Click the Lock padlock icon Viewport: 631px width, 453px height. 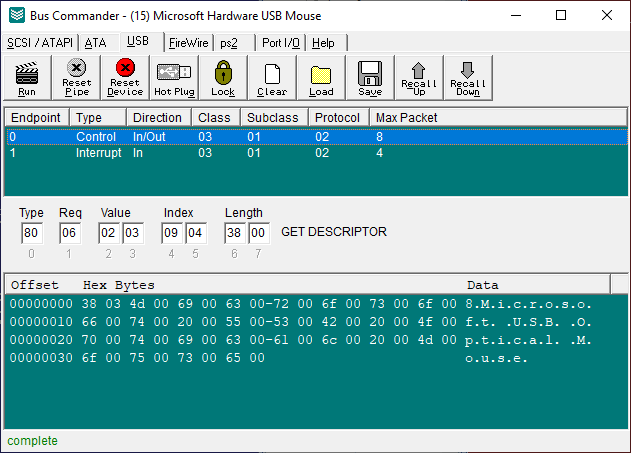tap(222, 78)
